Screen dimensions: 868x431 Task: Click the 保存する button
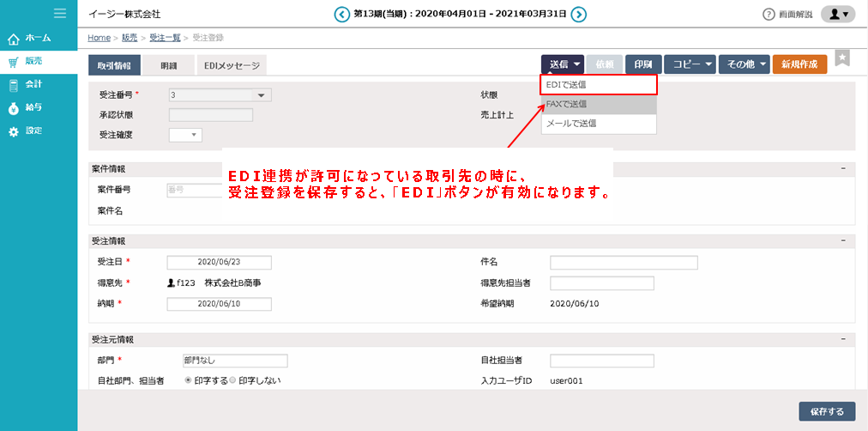[826, 411]
